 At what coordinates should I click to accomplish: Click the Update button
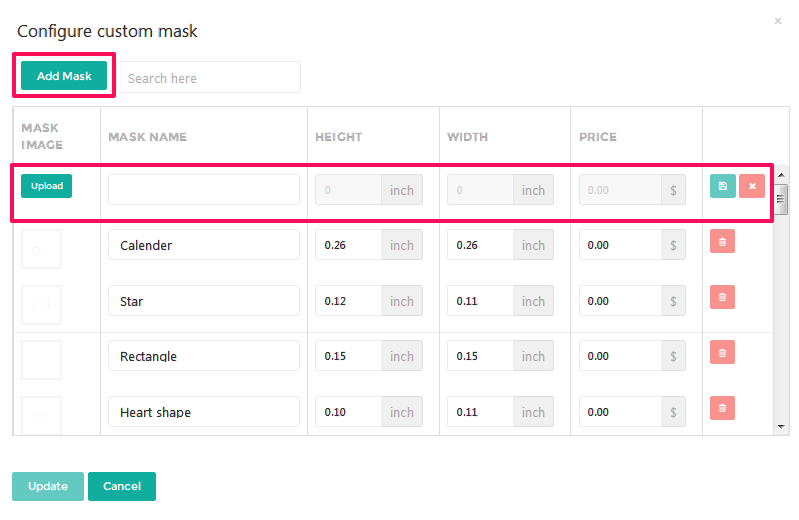(48, 486)
